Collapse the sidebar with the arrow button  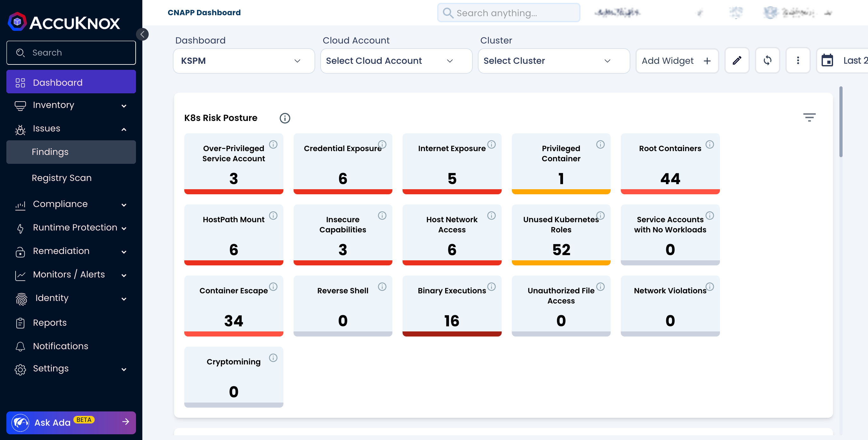tap(143, 34)
